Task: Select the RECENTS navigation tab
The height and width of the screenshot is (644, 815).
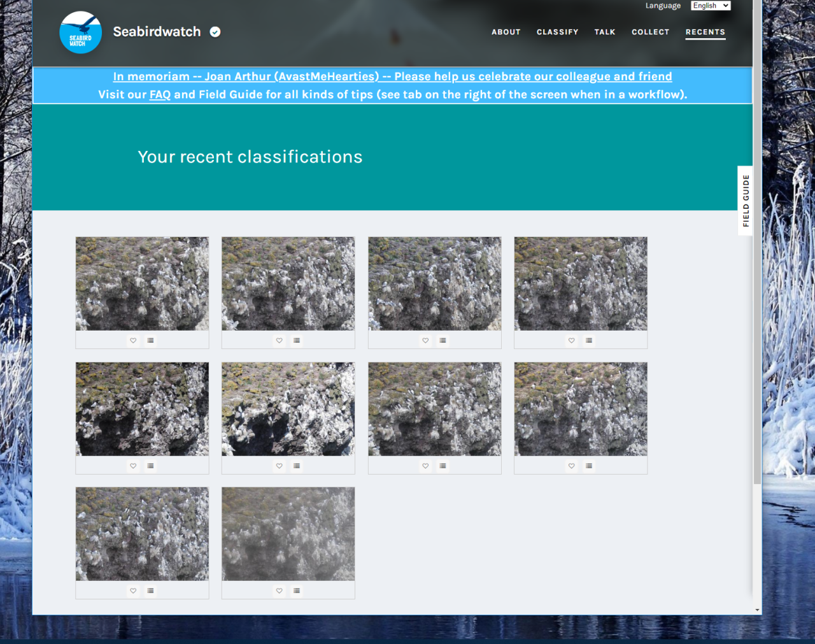Action: (x=705, y=32)
